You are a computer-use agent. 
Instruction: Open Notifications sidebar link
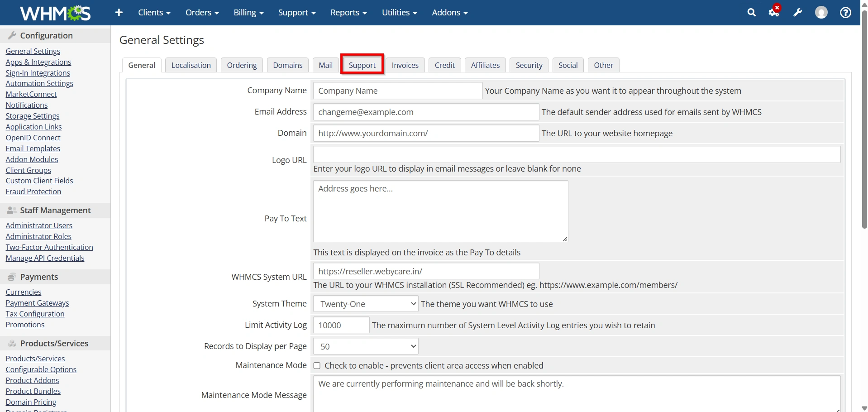27,105
